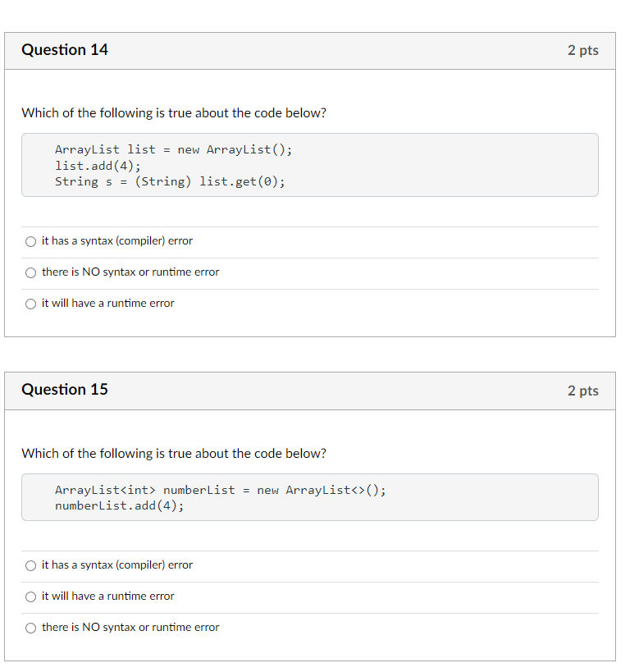The width and height of the screenshot is (625, 672).
Task: Select Question 14 radio for NO syntax or runtime error
Action: click(x=30, y=273)
